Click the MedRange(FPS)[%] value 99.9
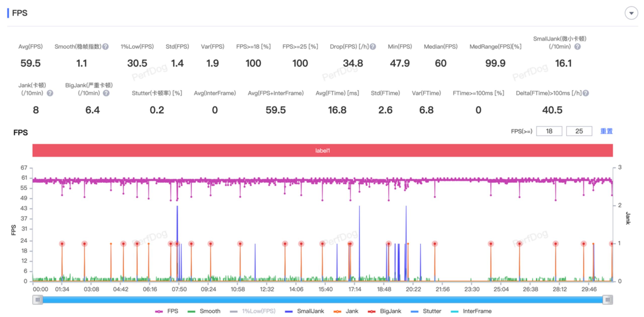 (x=495, y=63)
